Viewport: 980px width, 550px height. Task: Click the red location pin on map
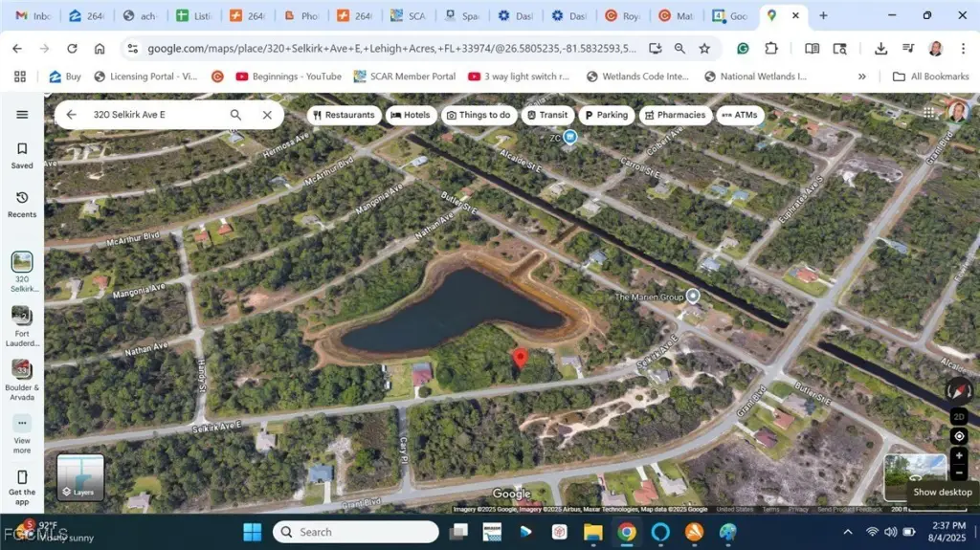point(521,359)
